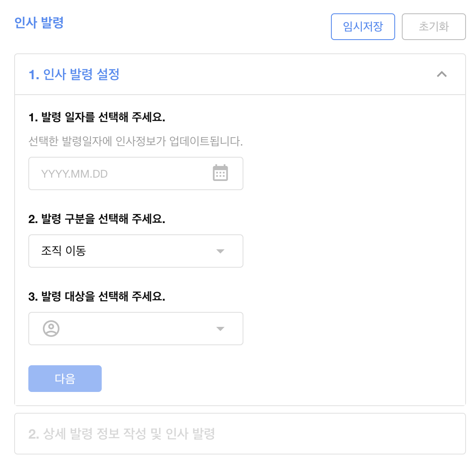Click the 인사 발령 page title
Screen dimensions: 476x467
(x=39, y=23)
